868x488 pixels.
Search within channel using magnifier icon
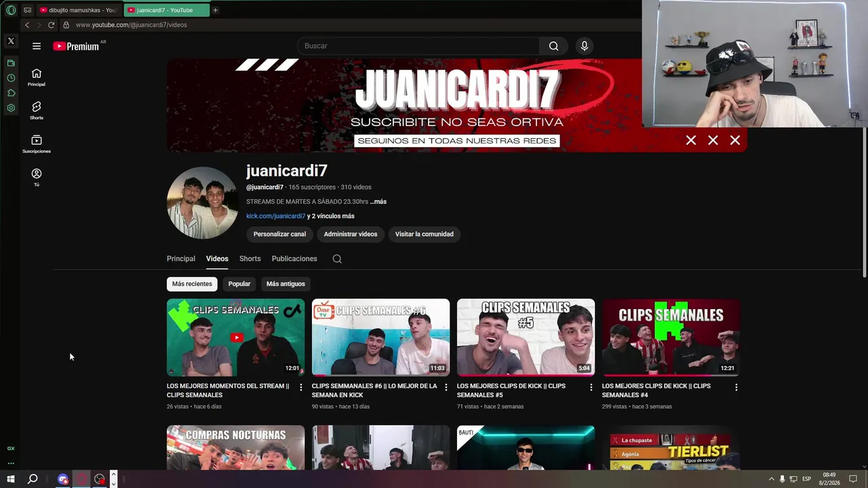(337, 259)
